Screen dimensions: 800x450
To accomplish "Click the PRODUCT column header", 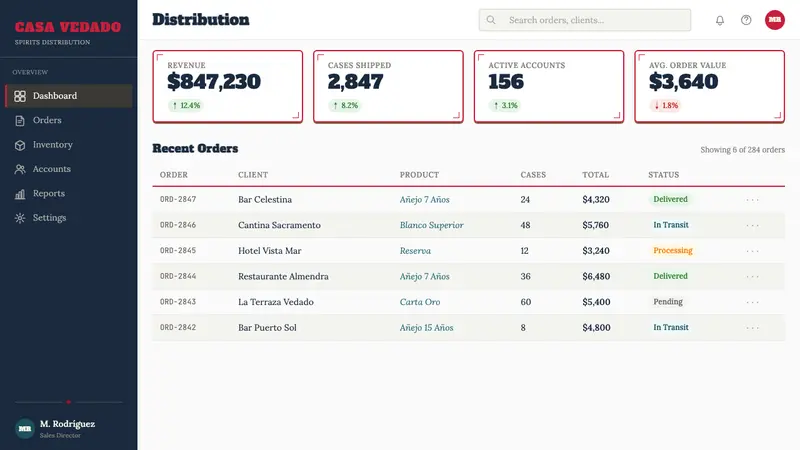I will [419, 174].
